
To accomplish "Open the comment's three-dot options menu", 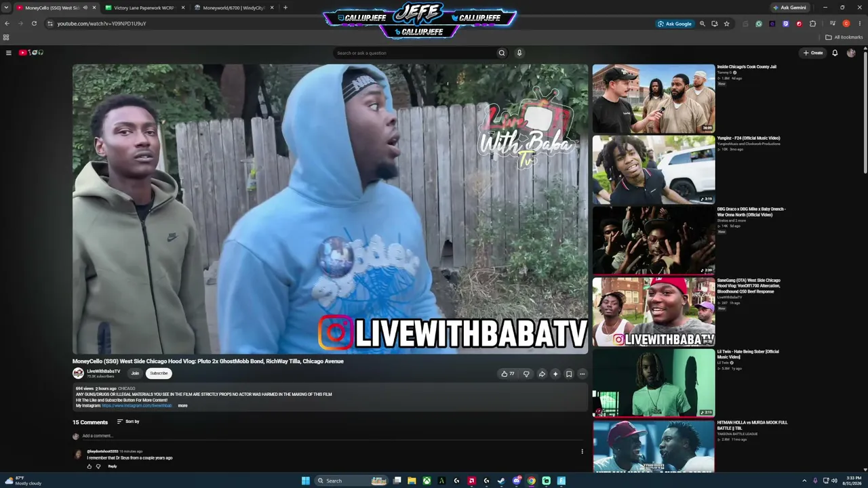I will 582,451.
